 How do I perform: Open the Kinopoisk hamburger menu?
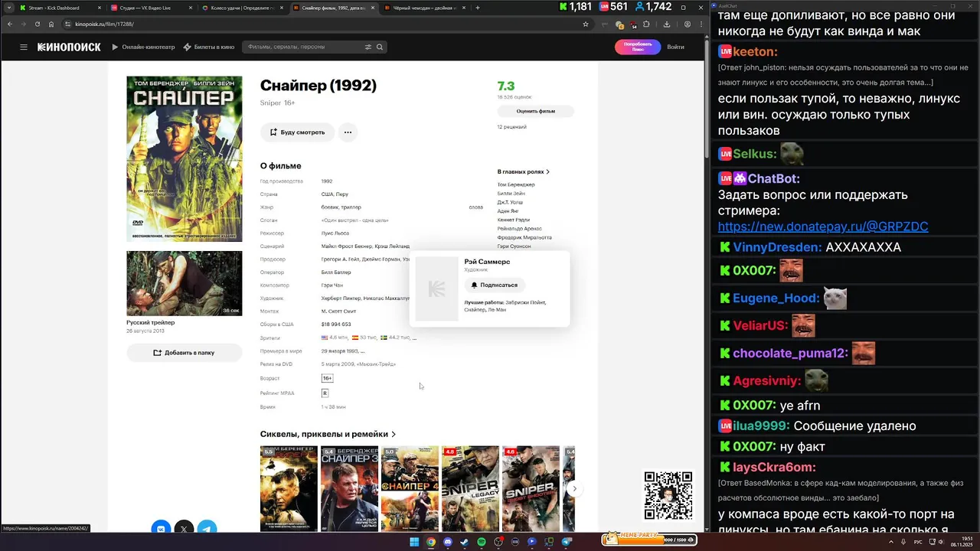click(x=24, y=47)
